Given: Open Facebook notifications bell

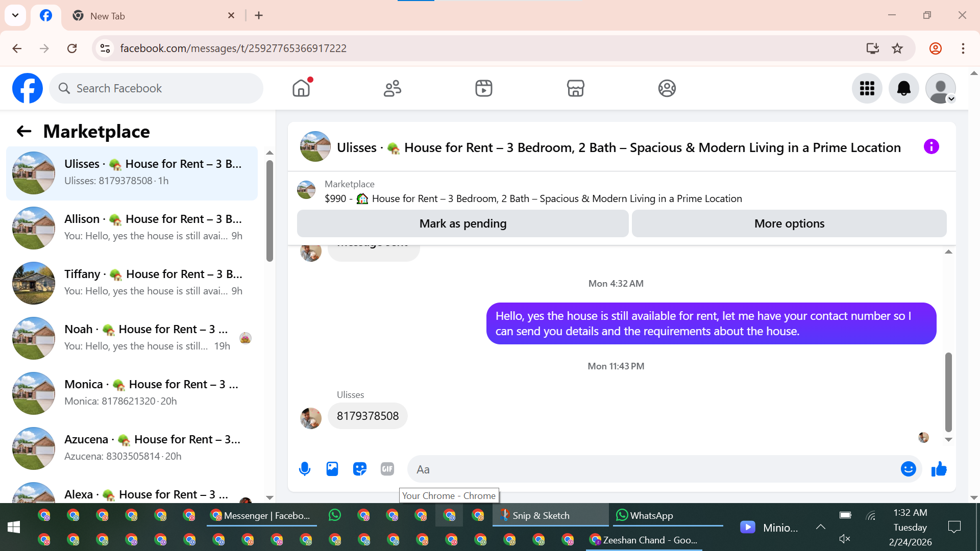Looking at the screenshot, I should (x=903, y=88).
